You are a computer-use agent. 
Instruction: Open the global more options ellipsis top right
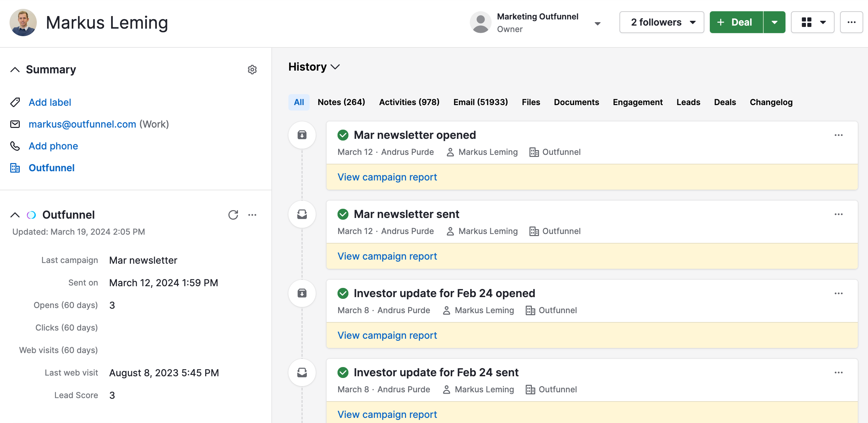tap(852, 22)
